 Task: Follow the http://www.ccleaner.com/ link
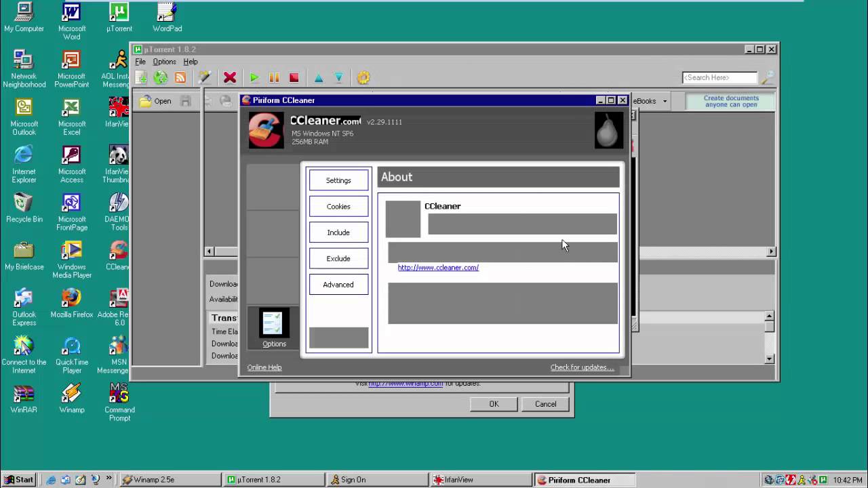(438, 268)
